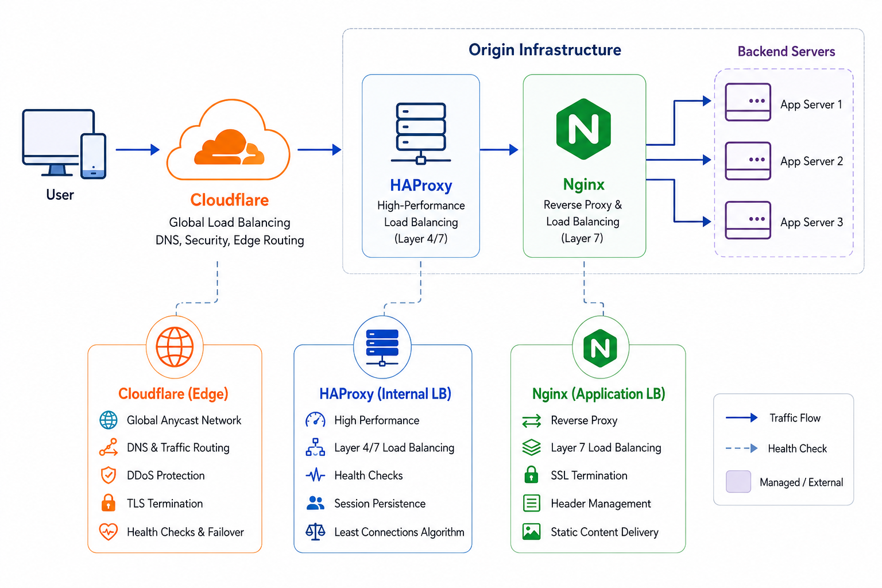Click the Nginx (Application LB) heading
The width and height of the screenshot is (882, 588).
[x=599, y=394]
